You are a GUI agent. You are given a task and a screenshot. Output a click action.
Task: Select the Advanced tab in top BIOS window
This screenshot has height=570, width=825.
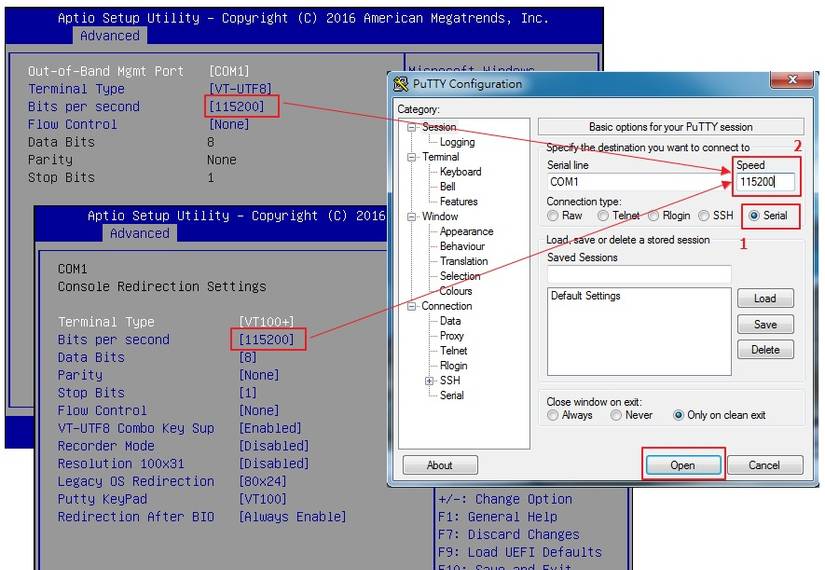click(110, 36)
